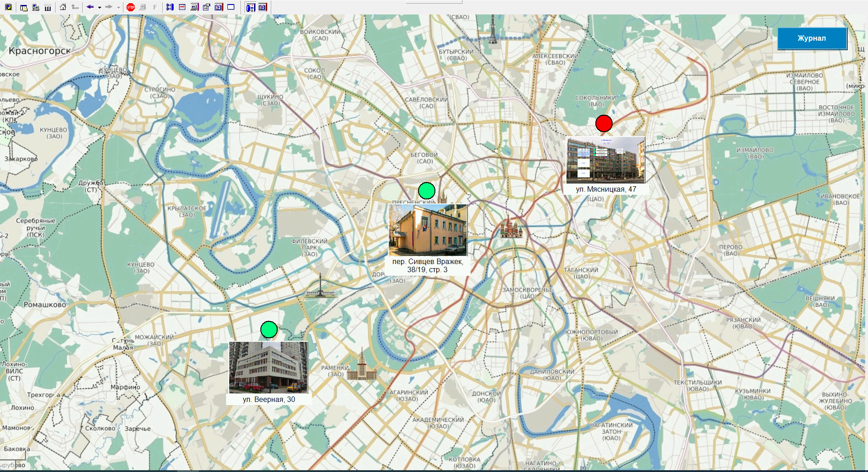
Task: Open the forward-arrow history dropdown
Action: [x=118, y=7]
